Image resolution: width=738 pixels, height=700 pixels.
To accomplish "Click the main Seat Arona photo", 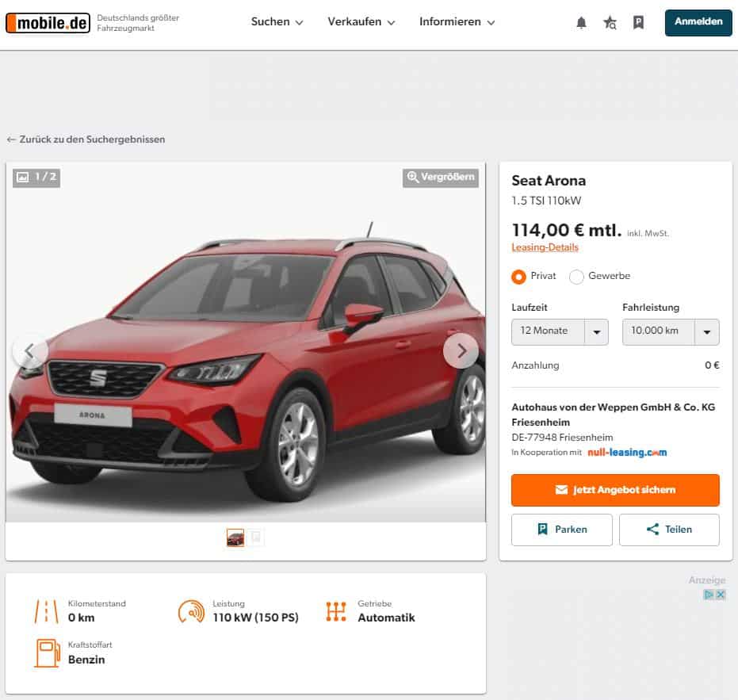I will pos(246,342).
